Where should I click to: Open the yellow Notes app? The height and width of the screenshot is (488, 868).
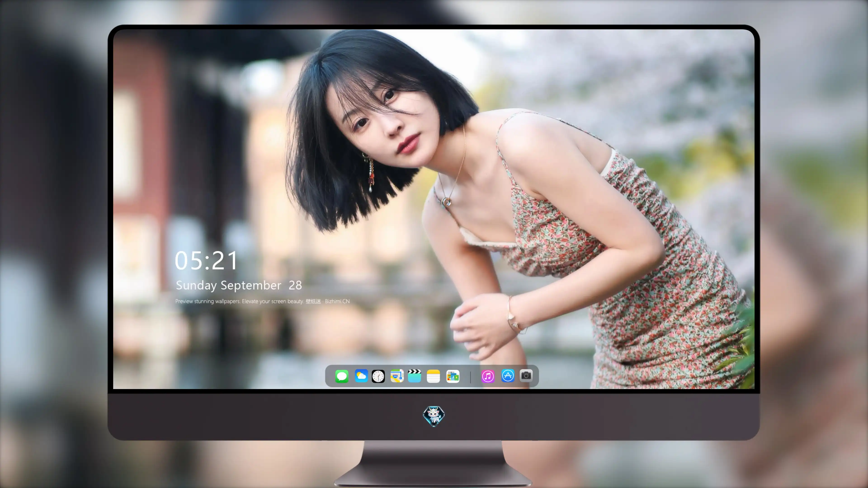coord(433,376)
